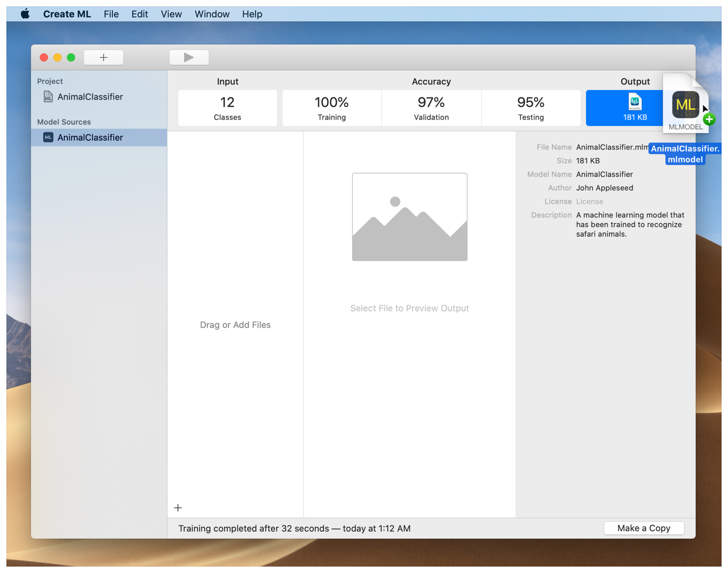
Task: Open the Window menu
Action: click(x=212, y=14)
